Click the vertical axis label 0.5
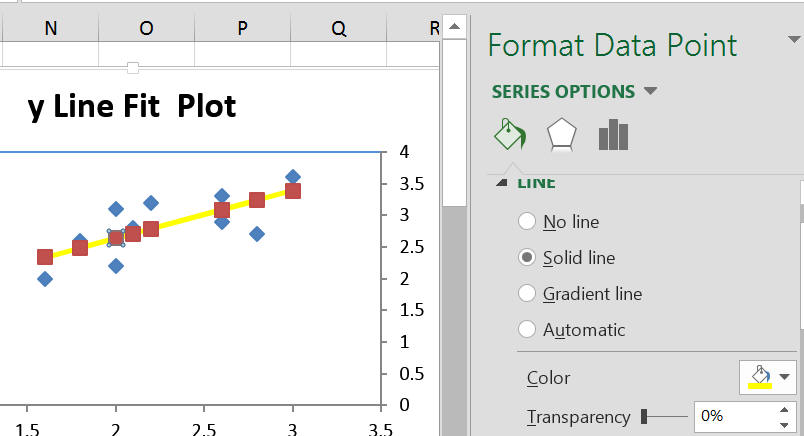This screenshot has height=436, width=804. point(412,373)
